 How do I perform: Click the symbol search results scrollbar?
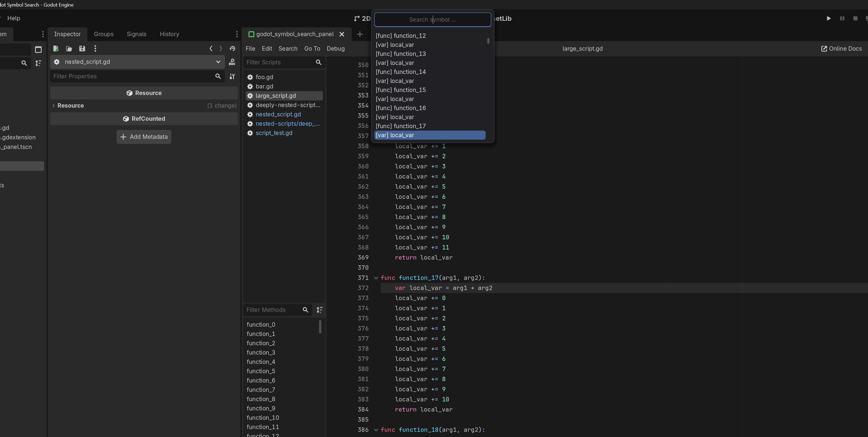pos(488,41)
